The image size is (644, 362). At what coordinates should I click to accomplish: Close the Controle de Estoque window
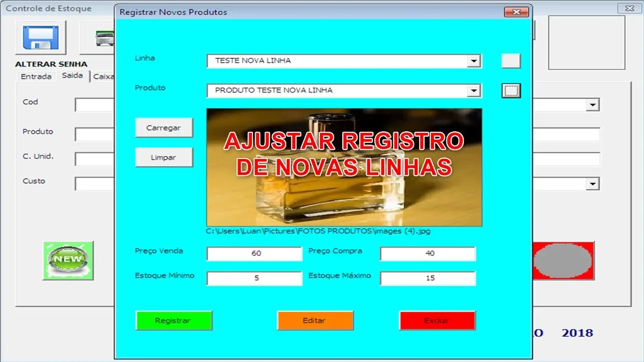pos(629,8)
